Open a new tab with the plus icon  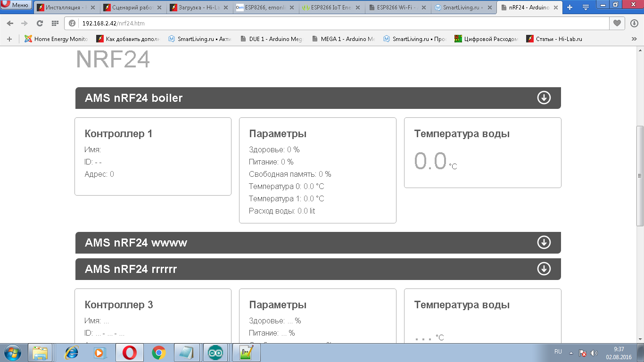click(570, 8)
